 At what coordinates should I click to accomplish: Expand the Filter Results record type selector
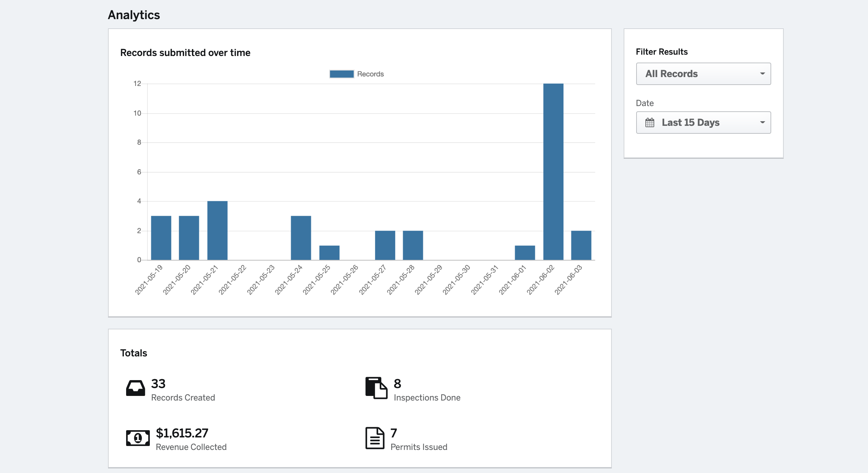click(703, 74)
